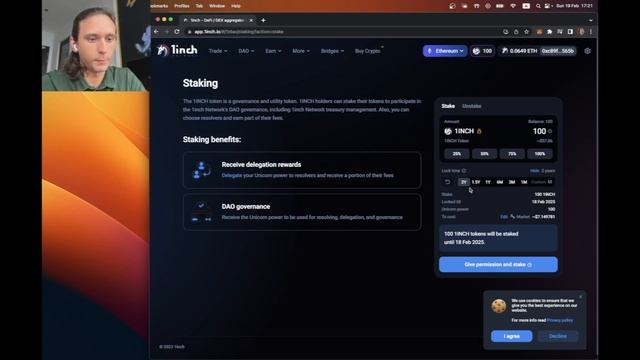
Task: Open the Tab menu in macOS menu bar
Action: [x=199, y=6]
